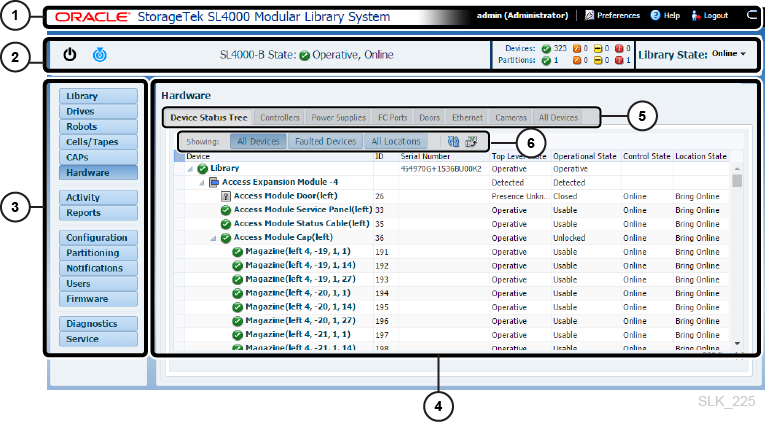Open the All Devices tab in tab strip
The height and width of the screenshot is (422, 765).
pyautogui.click(x=558, y=118)
